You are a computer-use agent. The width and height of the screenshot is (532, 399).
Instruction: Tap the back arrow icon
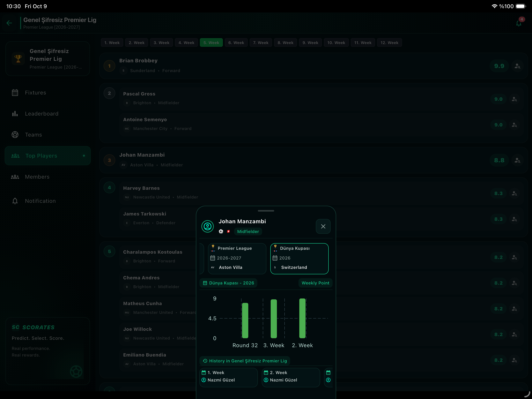tap(9, 23)
